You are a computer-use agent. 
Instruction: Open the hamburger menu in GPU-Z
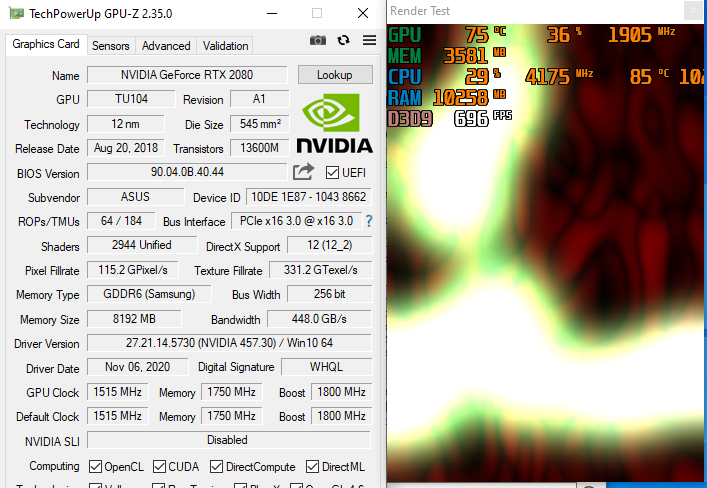pyautogui.click(x=369, y=41)
